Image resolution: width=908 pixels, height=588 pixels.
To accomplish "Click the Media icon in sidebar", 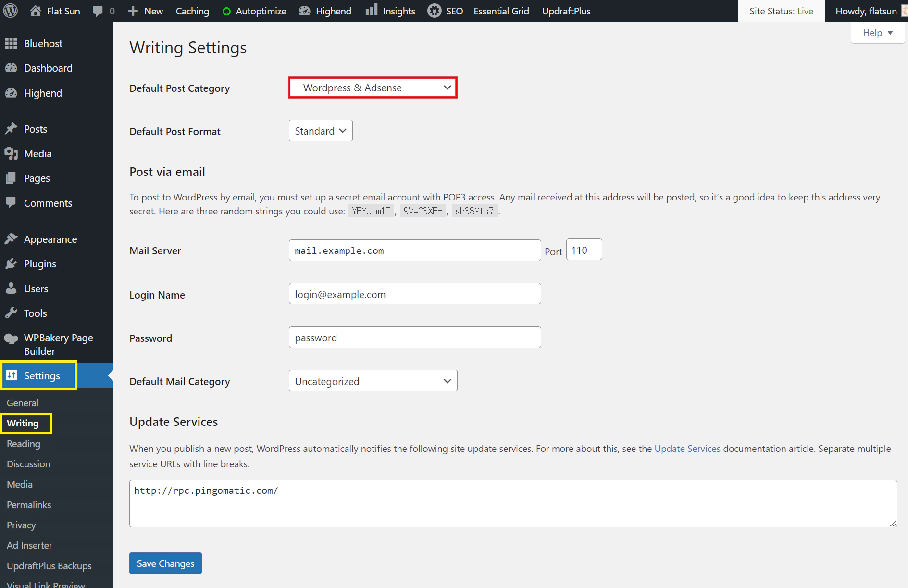I will tap(11, 153).
